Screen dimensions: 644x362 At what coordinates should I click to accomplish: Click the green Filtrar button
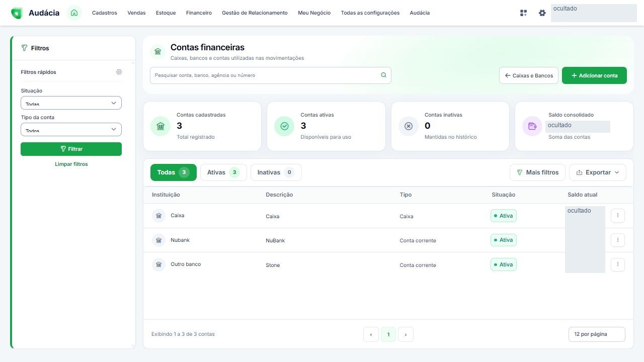pos(71,149)
